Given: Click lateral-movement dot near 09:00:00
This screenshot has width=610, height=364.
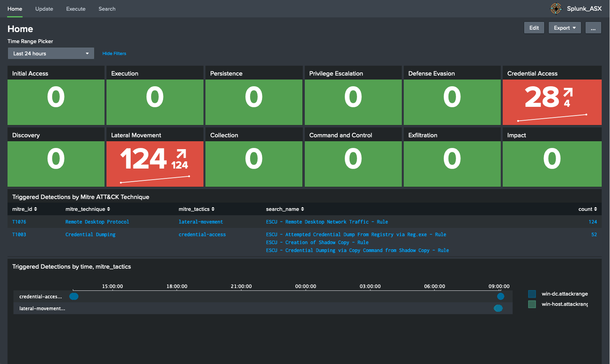Looking at the screenshot, I should coord(498,308).
